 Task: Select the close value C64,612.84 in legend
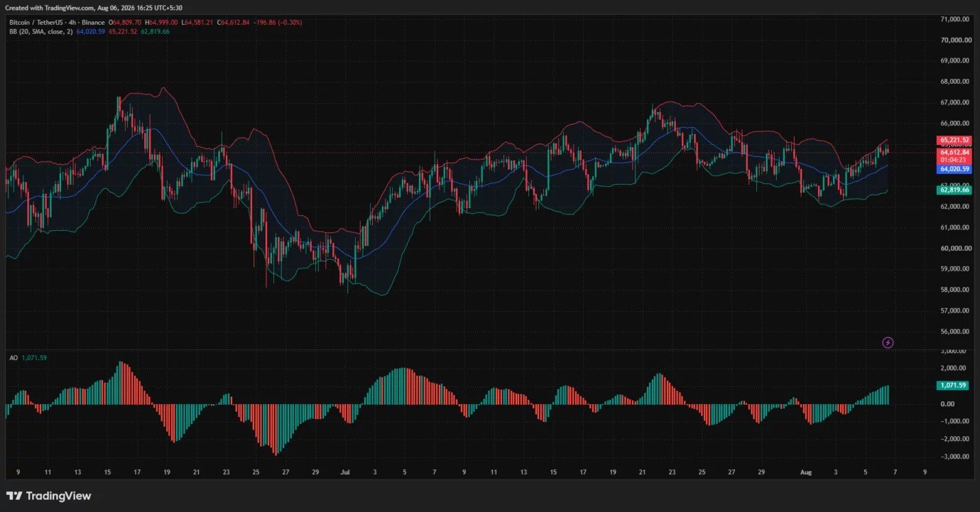234,23
